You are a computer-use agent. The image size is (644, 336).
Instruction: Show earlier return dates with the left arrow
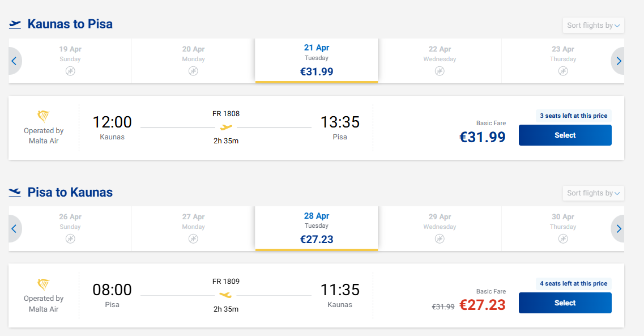[14, 229]
